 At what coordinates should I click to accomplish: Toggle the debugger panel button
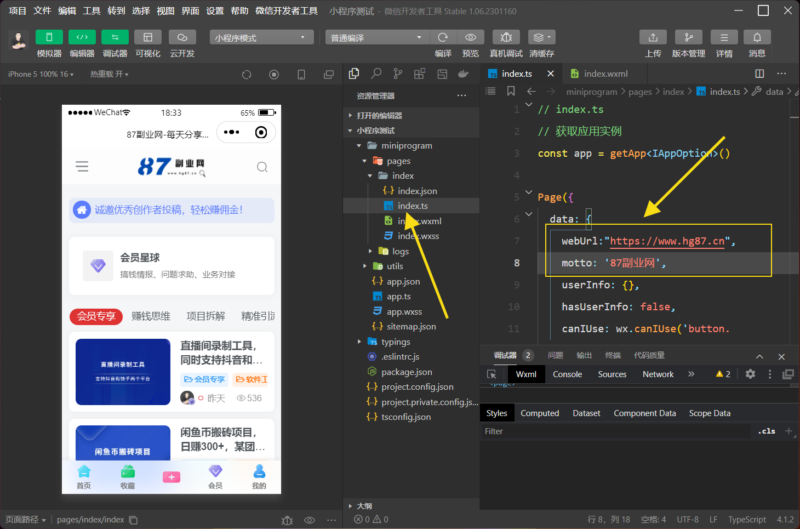pyautogui.click(x=115, y=37)
